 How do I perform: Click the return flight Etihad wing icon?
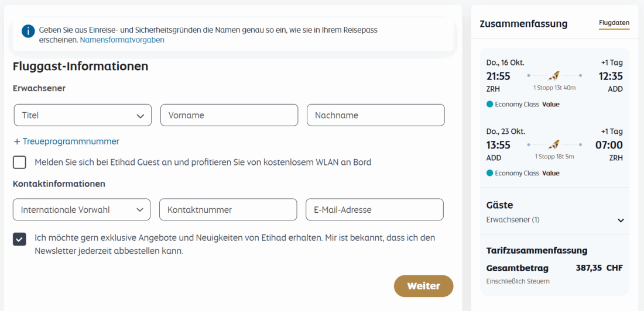click(x=554, y=144)
